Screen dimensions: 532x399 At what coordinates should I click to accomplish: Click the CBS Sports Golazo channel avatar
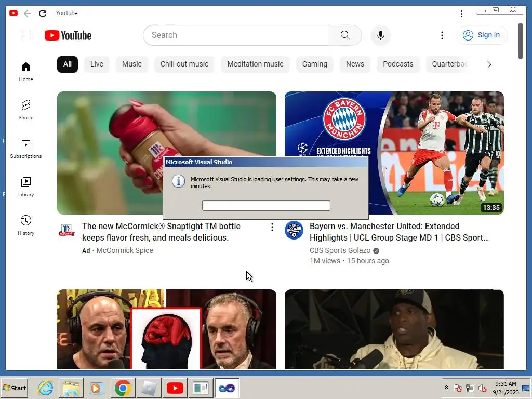point(294,230)
